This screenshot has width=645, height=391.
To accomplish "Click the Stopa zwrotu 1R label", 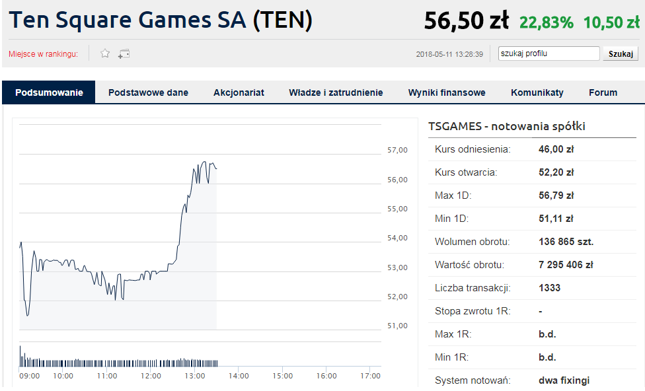I will pyautogui.click(x=472, y=311).
